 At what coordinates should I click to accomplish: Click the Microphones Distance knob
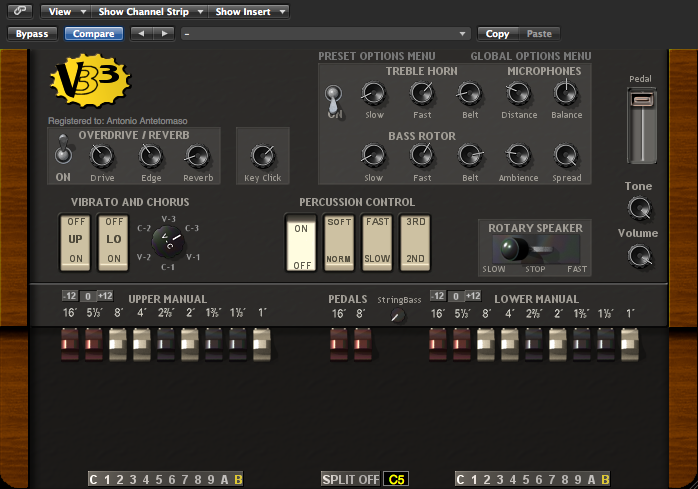click(518, 94)
